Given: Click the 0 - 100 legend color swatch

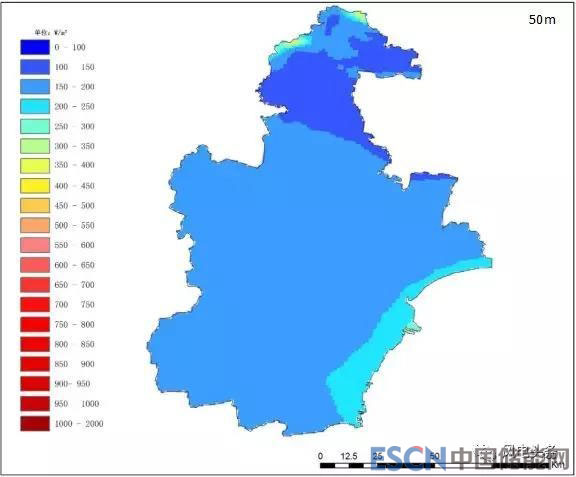Looking at the screenshot, I should (x=35, y=47).
